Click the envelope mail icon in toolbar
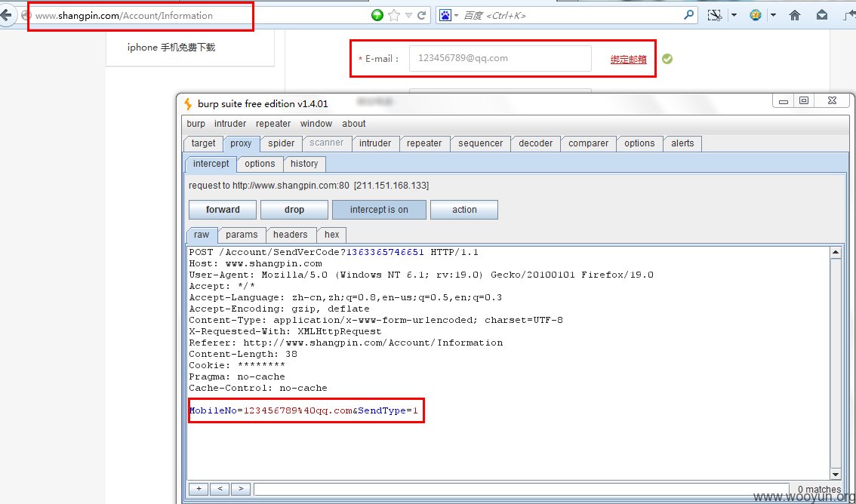This screenshot has height=504, width=856. [822, 15]
